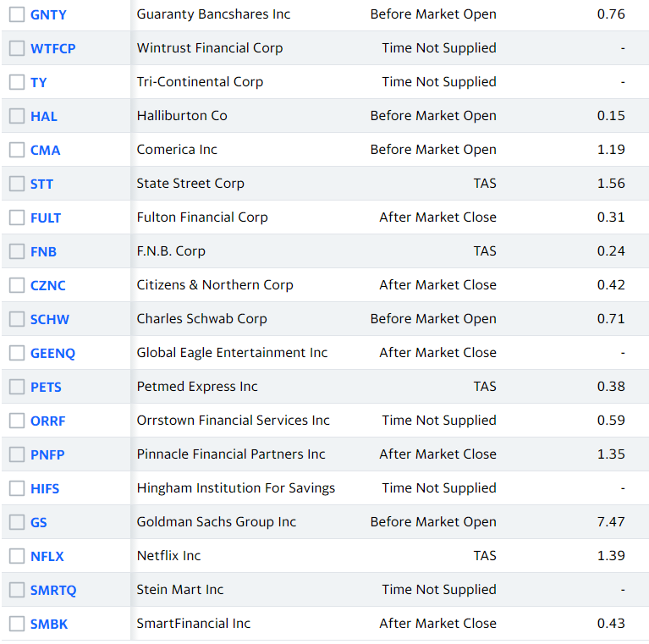Screen dimensions: 649x644
Task: Select the FNB row checkbox
Action: pos(17,251)
